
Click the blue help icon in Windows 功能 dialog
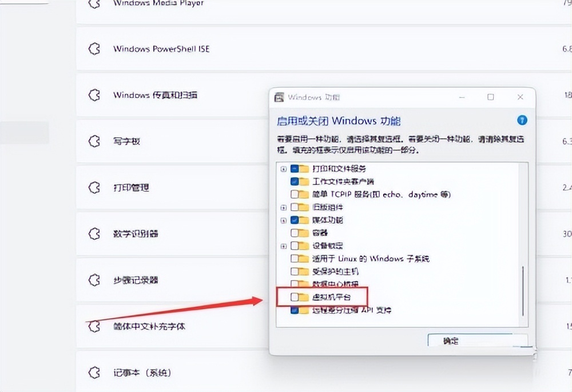522,121
